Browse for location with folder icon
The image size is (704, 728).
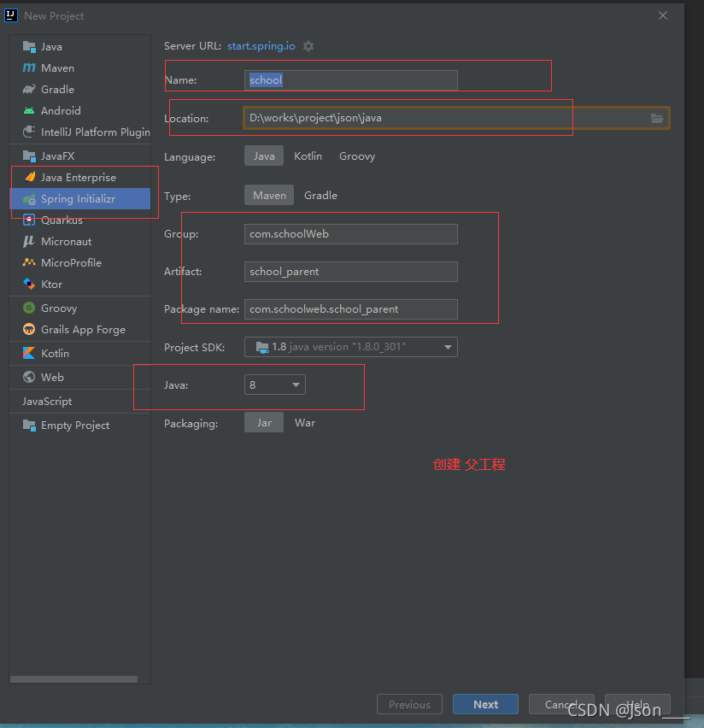pos(657,118)
